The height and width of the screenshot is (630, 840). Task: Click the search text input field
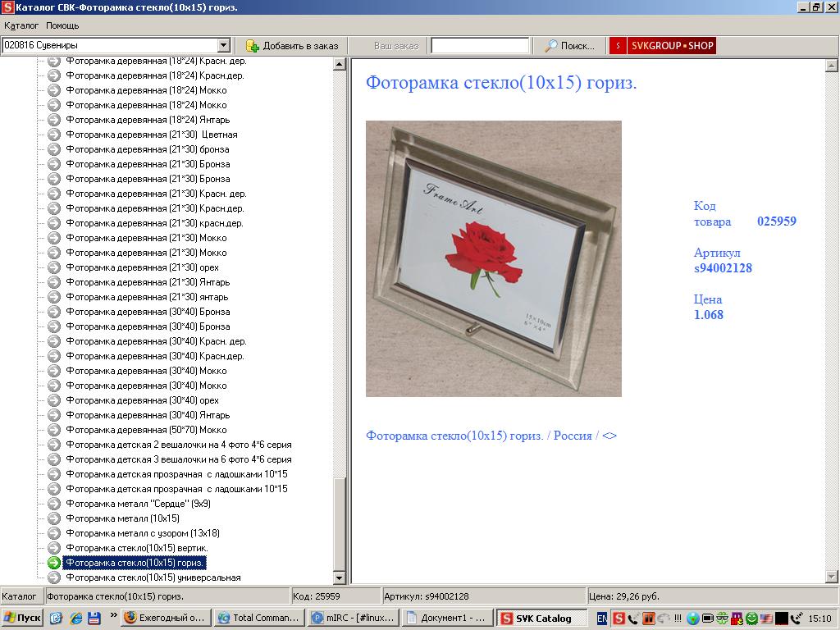pyautogui.click(x=480, y=46)
